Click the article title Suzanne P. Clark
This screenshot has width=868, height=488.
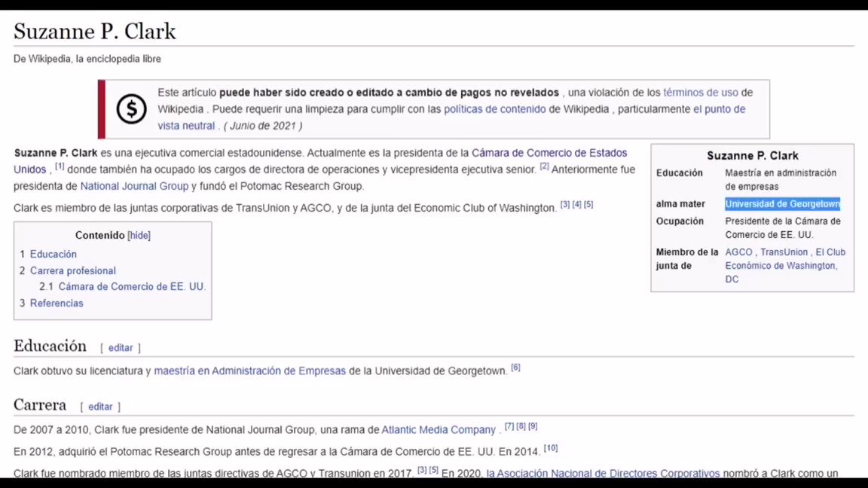point(95,32)
